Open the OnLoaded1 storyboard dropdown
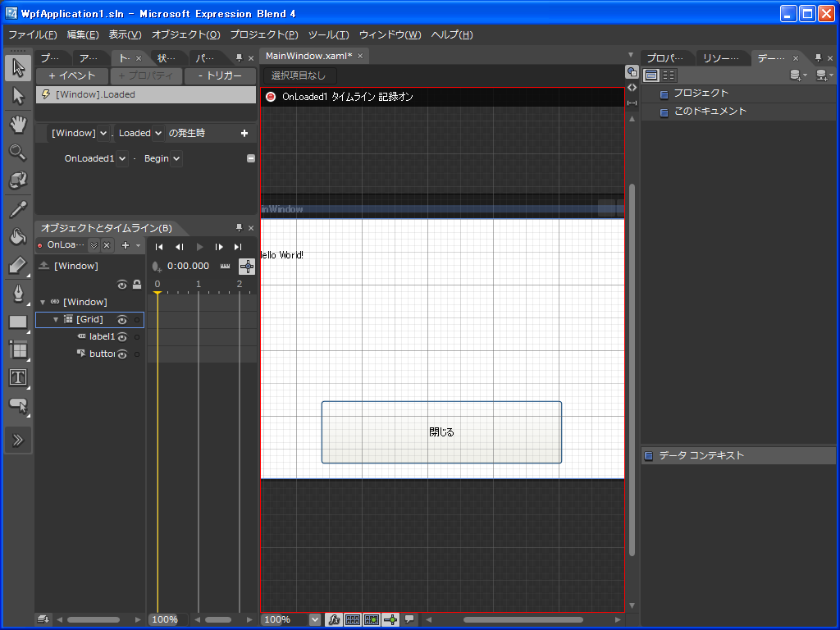 pyautogui.click(x=122, y=158)
